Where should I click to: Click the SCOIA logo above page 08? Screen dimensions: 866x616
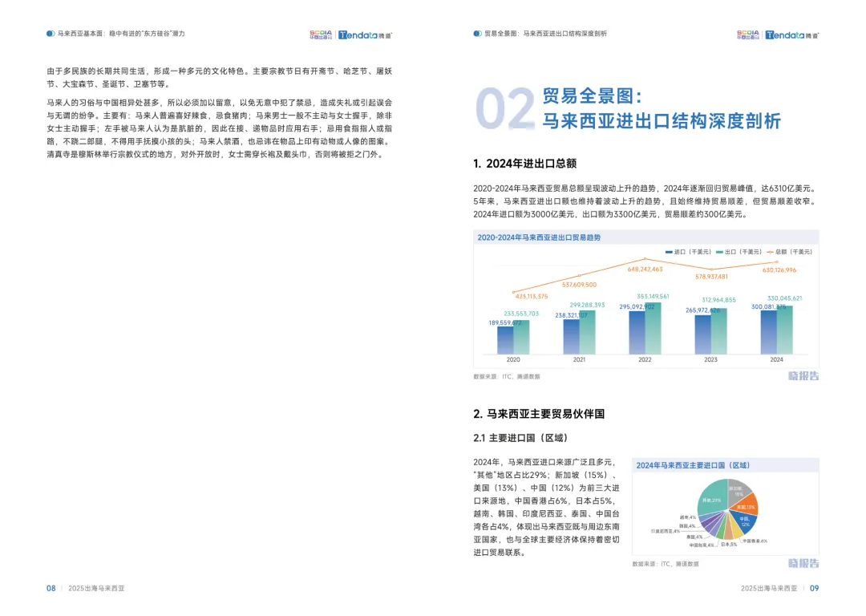(321, 34)
